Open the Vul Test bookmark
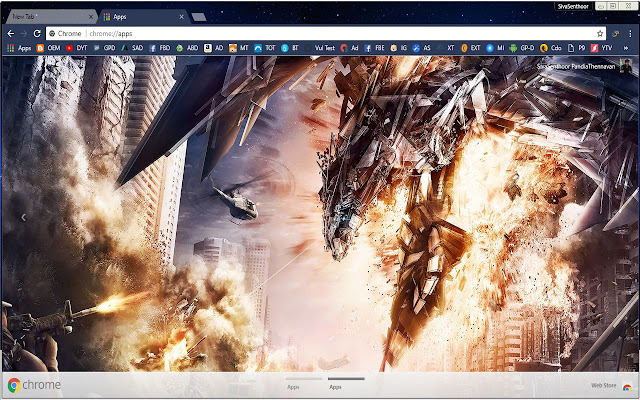The height and width of the screenshot is (400, 640). (x=320, y=48)
